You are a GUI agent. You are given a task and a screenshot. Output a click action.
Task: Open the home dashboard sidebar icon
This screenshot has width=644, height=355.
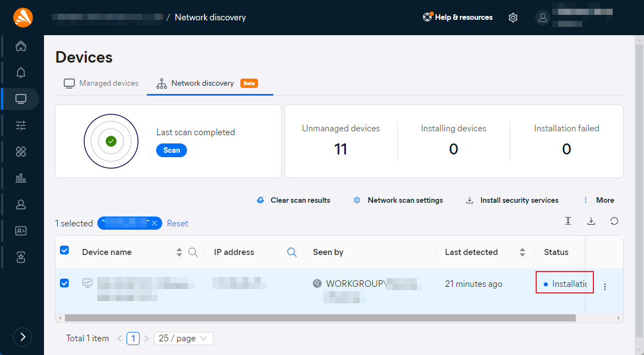21,46
